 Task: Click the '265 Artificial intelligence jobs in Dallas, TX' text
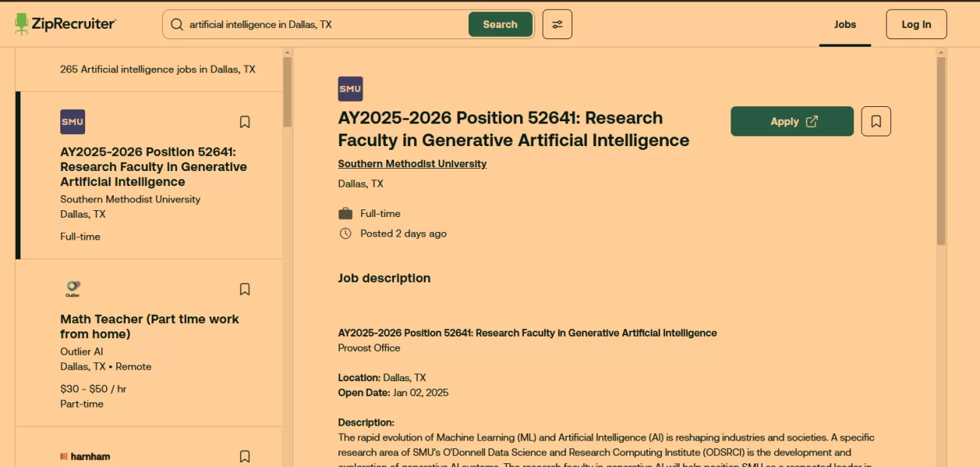[158, 69]
